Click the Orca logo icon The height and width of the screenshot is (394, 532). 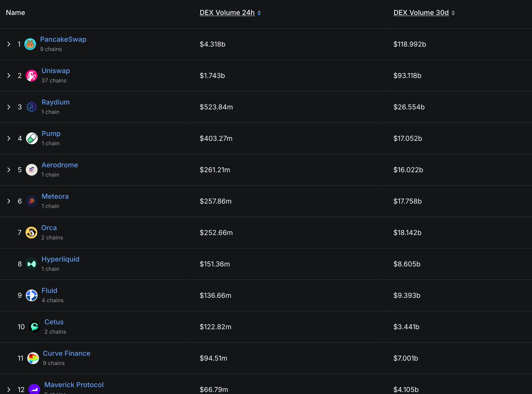click(x=31, y=233)
